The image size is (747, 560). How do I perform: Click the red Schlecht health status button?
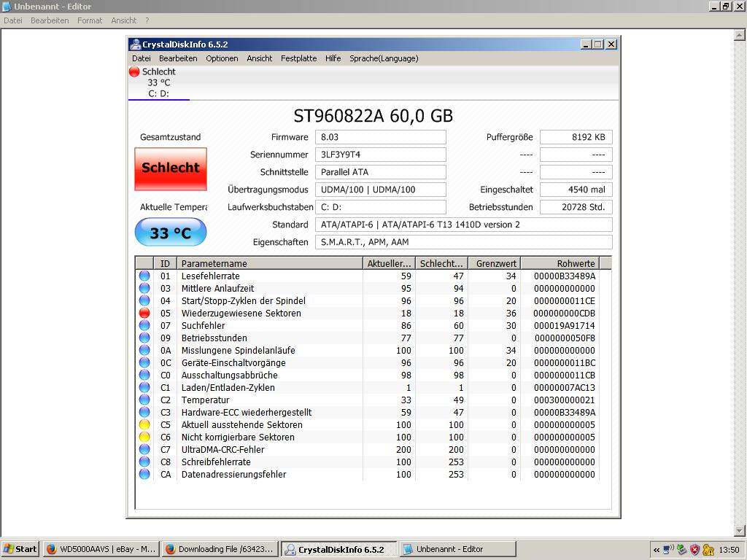(171, 168)
